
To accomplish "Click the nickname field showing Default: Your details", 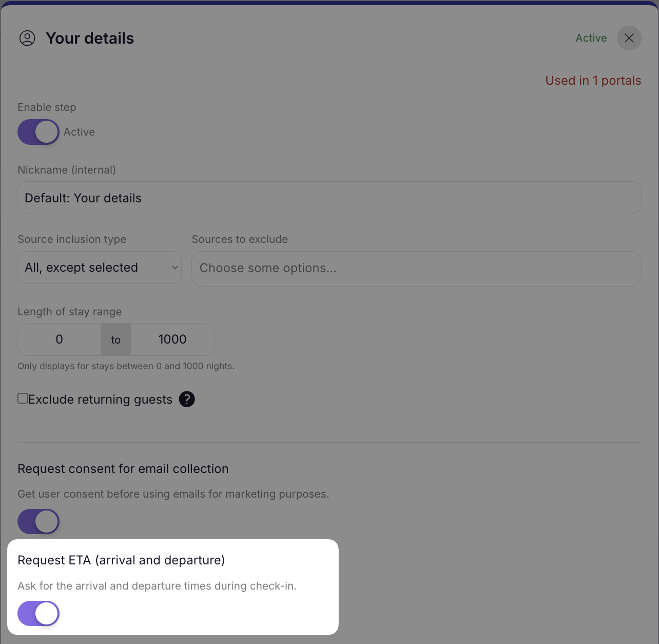I will pyautogui.click(x=329, y=198).
